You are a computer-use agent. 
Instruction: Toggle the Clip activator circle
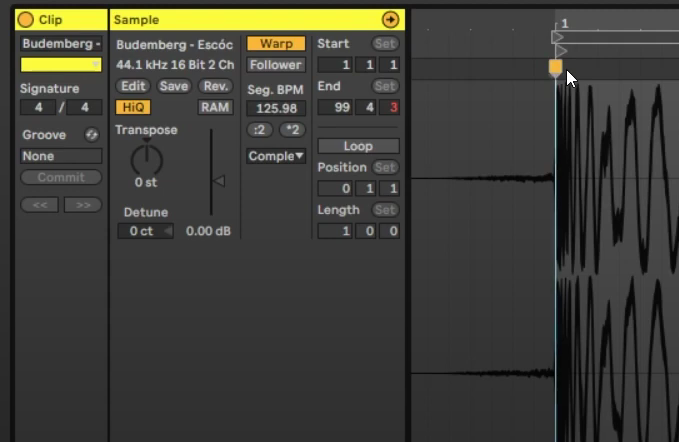point(26,19)
